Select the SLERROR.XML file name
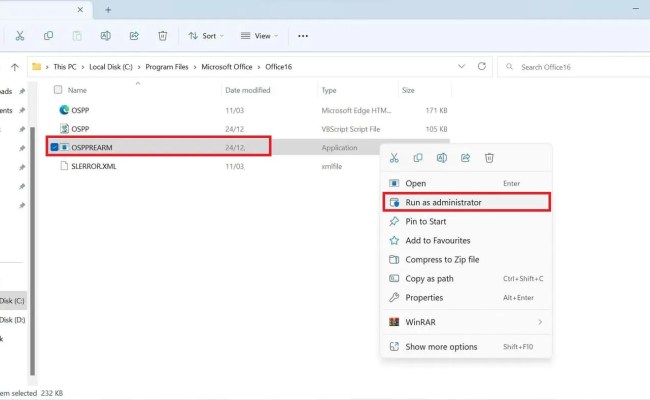The image size is (650, 400). pos(94,166)
